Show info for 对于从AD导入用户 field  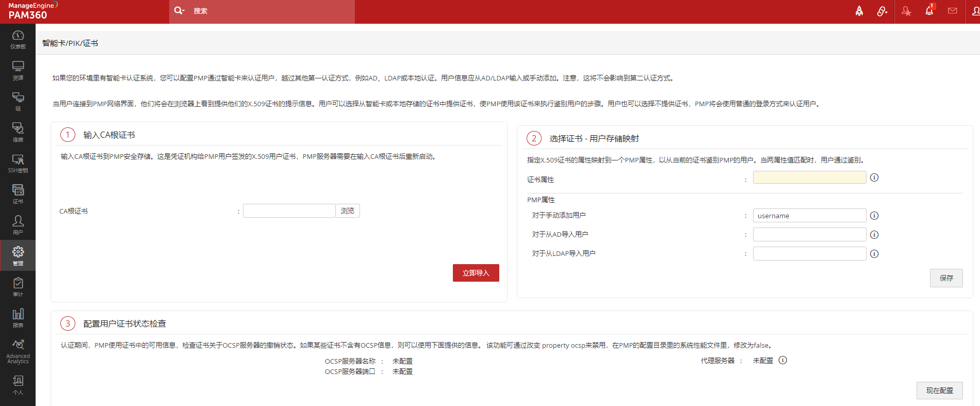click(x=874, y=235)
